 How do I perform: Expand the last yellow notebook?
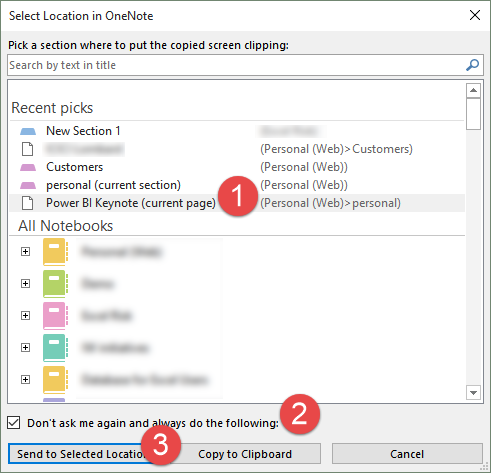(25, 379)
